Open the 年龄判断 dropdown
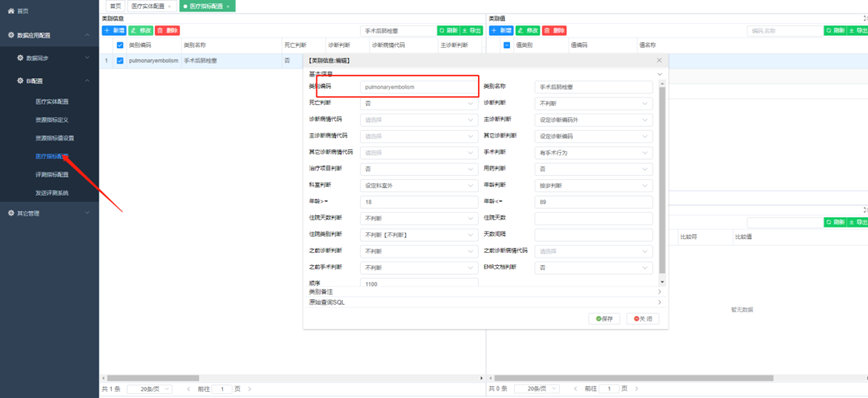 pyautogui.click(x=594, y=185)
